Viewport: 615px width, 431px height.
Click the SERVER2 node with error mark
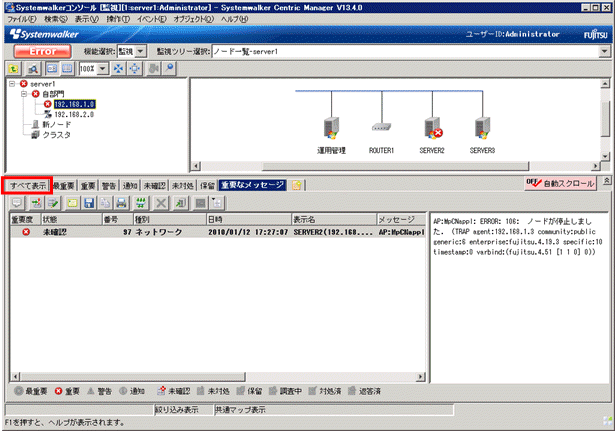[433, 128]
